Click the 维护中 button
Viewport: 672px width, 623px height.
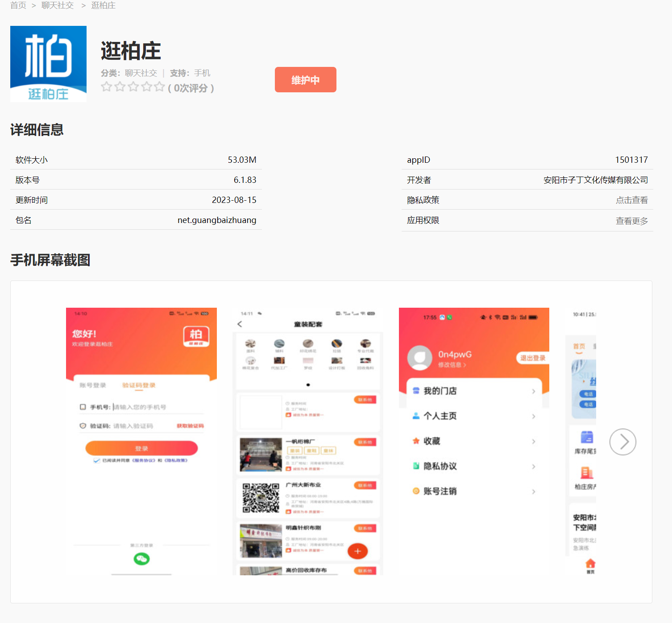(x=305, y=80)
